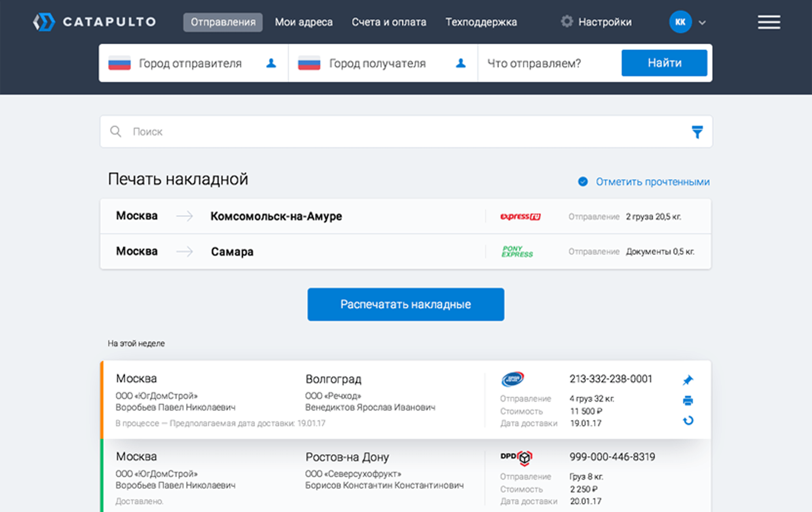The width and height of the screenshot is (812, 512).
Task: Click recipient city Ростов-на Дону
Action: (347, 457)
